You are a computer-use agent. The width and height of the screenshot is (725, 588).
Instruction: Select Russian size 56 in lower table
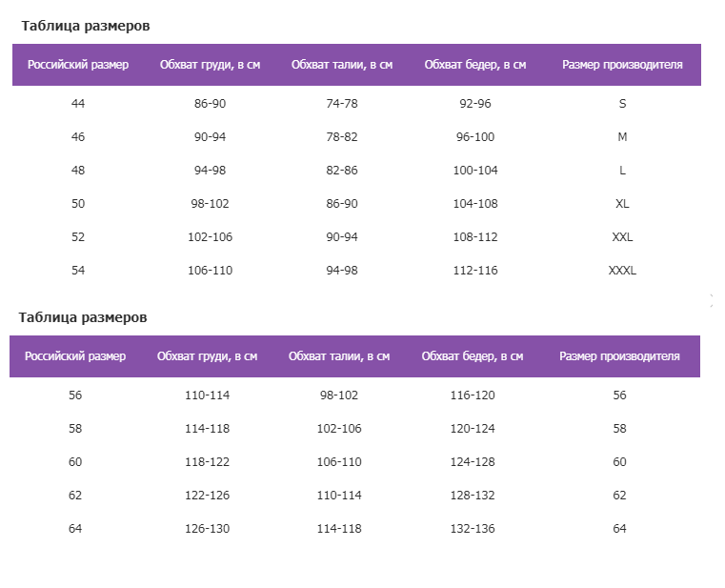point(75,395)
